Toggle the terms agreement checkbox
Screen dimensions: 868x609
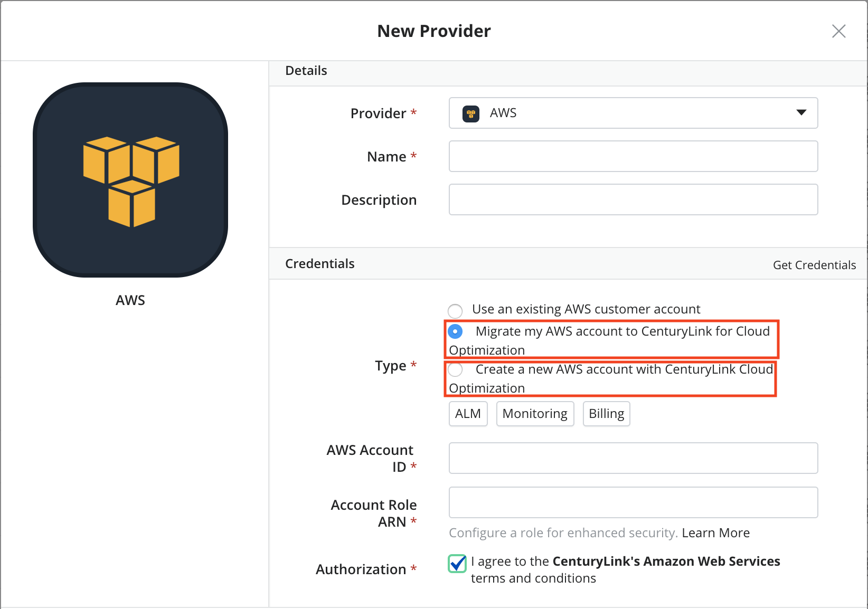tap(457, 563)
